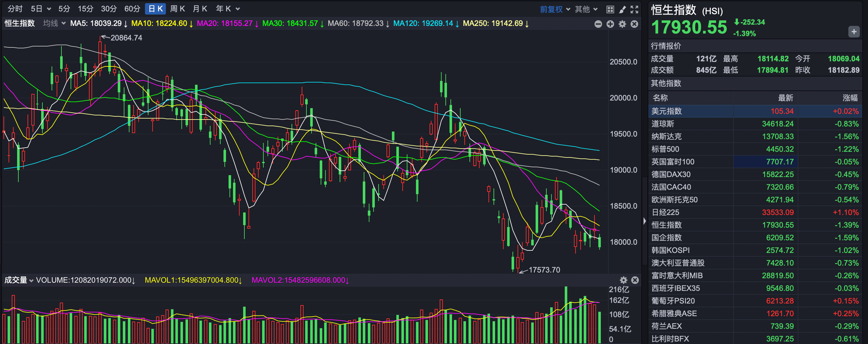Add 恒生指数 to watchlist plus button
Image resolution: width=868 pixels, height=344 pixels.
coord(853,32)
